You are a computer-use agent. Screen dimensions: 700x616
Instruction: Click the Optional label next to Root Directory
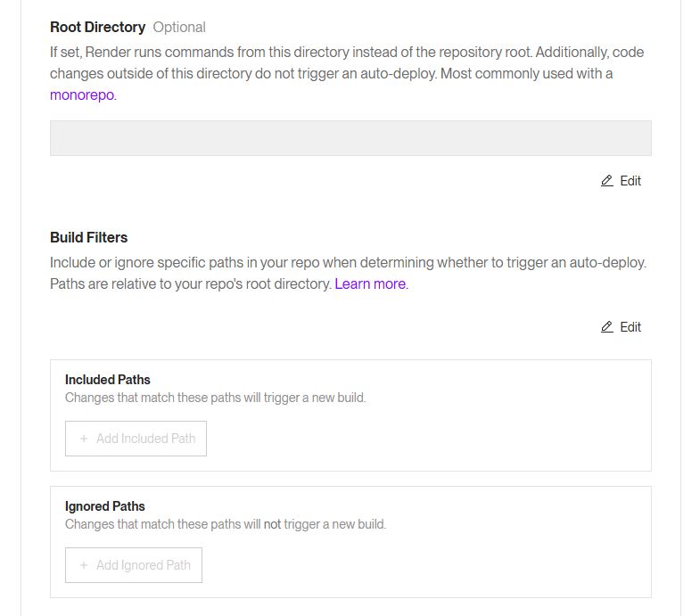(179, 27)
